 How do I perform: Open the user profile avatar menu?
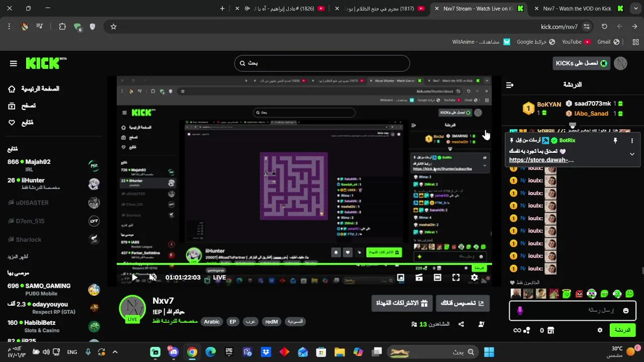tap(621, 63)
